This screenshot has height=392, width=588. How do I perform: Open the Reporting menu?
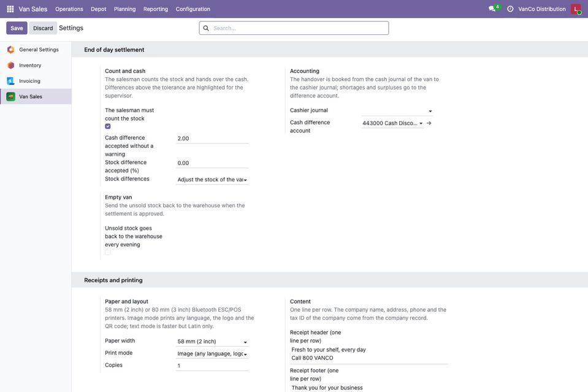[156, 9]
